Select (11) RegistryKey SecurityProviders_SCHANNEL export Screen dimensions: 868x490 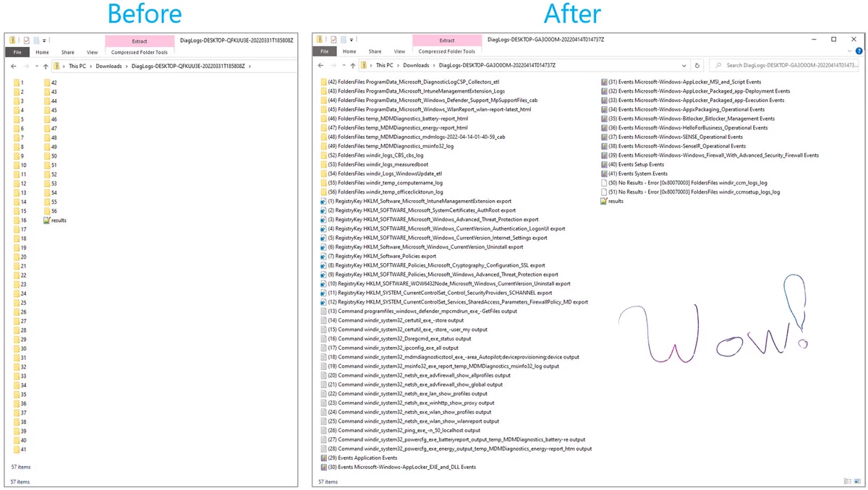435,293
